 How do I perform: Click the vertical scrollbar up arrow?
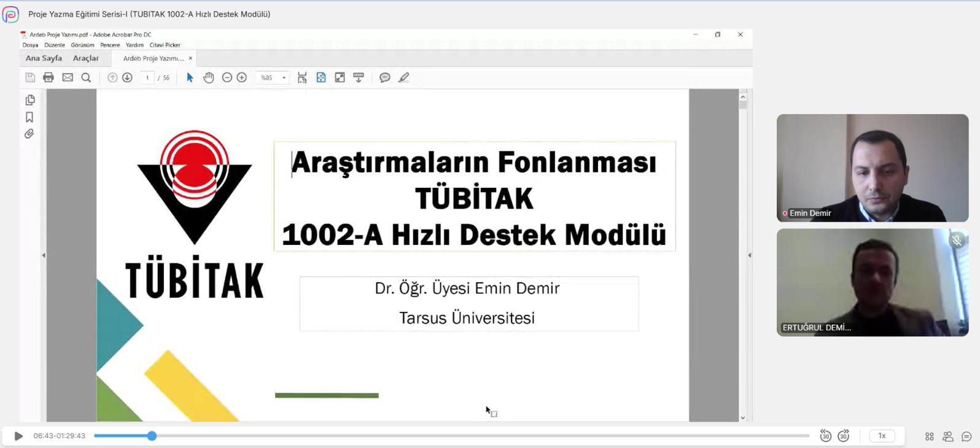point(743,97)
